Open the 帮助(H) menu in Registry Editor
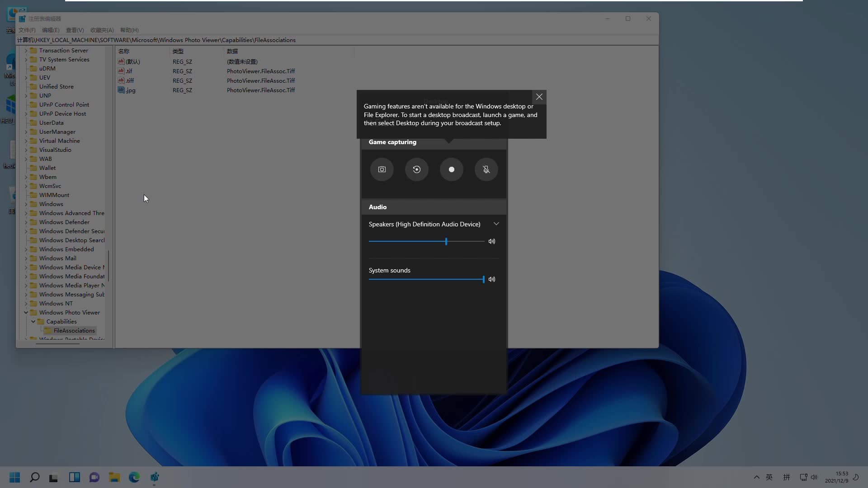Screen dimensions: 868x488 point(129,30)
